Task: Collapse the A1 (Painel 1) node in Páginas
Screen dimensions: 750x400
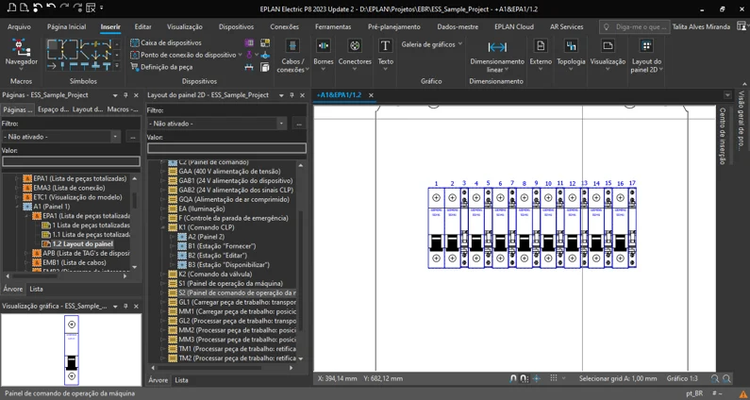Action: coord(18,207)
